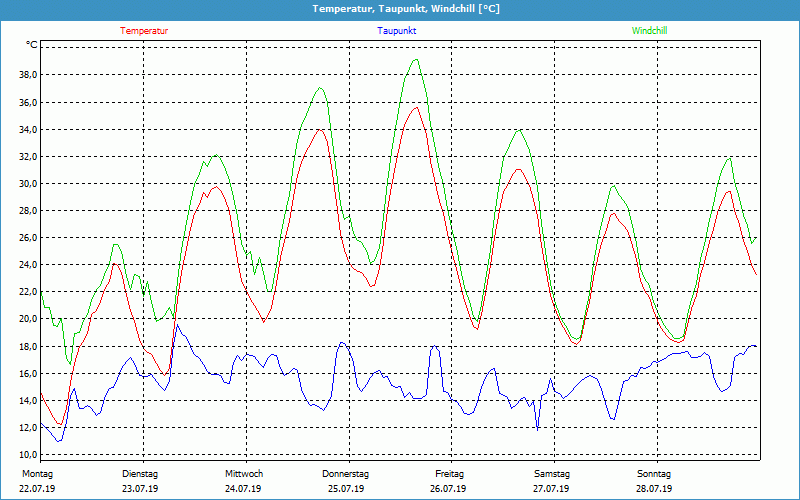The height and width of the screenshot is (500, 800).
Task: Click the 22.07.19 date label
Action: tap(37, 489)
